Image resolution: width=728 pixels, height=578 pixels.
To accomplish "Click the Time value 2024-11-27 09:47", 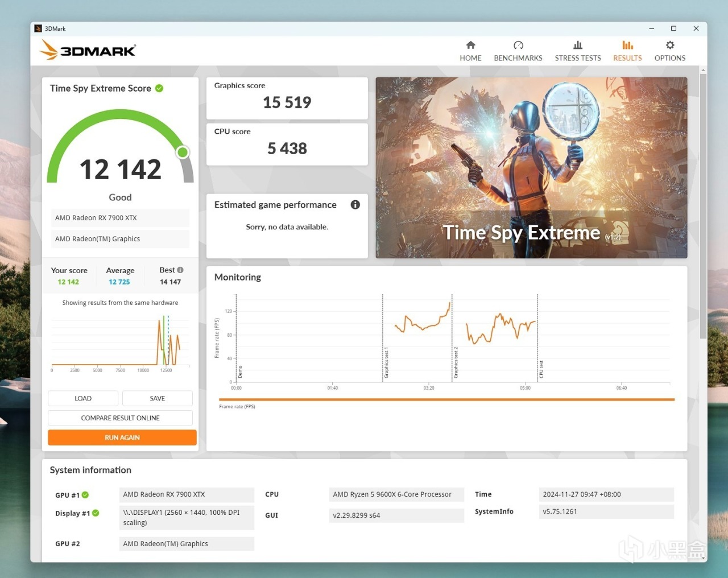I will [606, 495].
